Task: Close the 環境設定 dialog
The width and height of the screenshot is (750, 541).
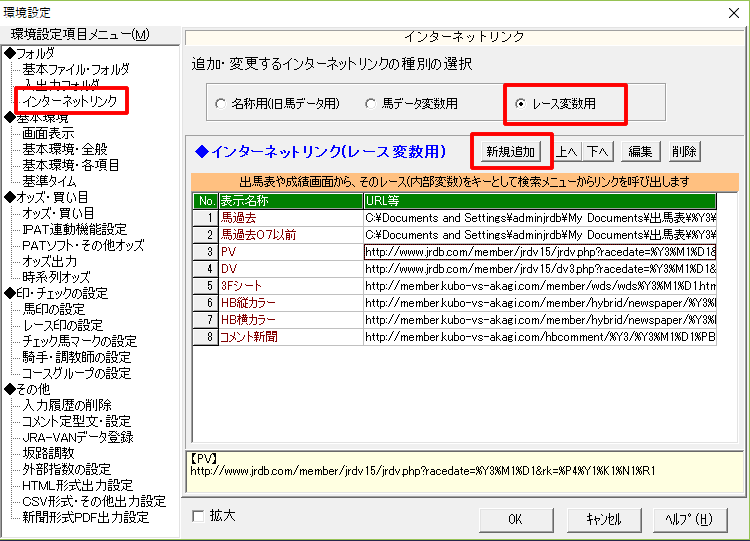Action: click(x=734, y=13)
